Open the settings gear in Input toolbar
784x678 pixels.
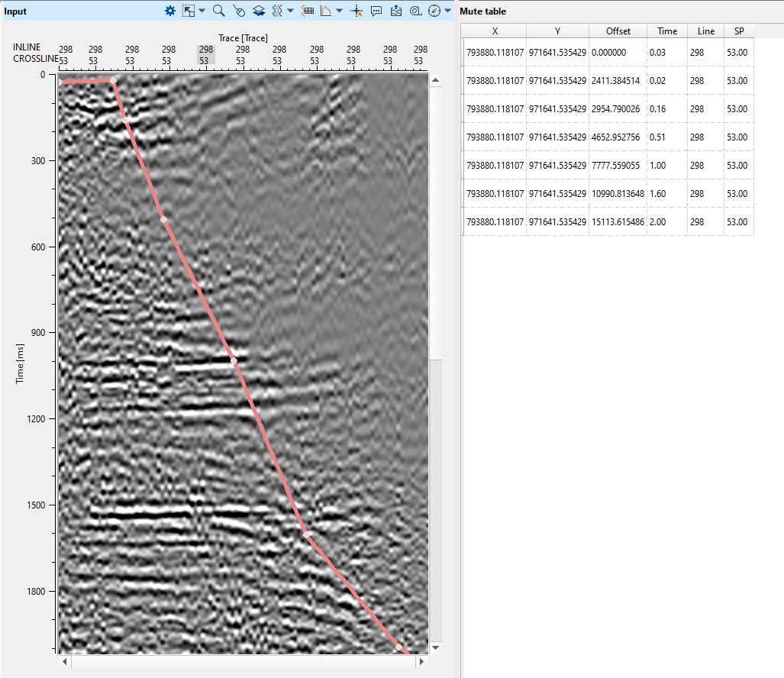click(170, 11)
